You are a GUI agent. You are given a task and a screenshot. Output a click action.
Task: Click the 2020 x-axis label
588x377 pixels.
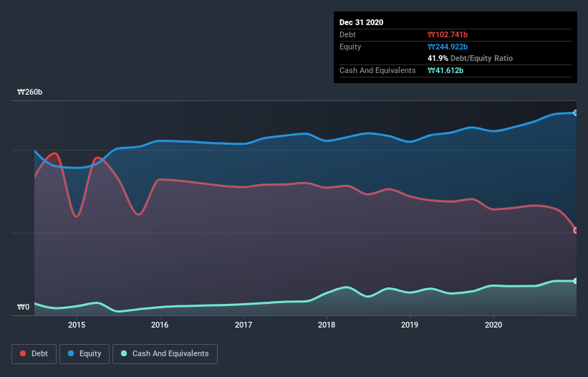click(493, 325)
